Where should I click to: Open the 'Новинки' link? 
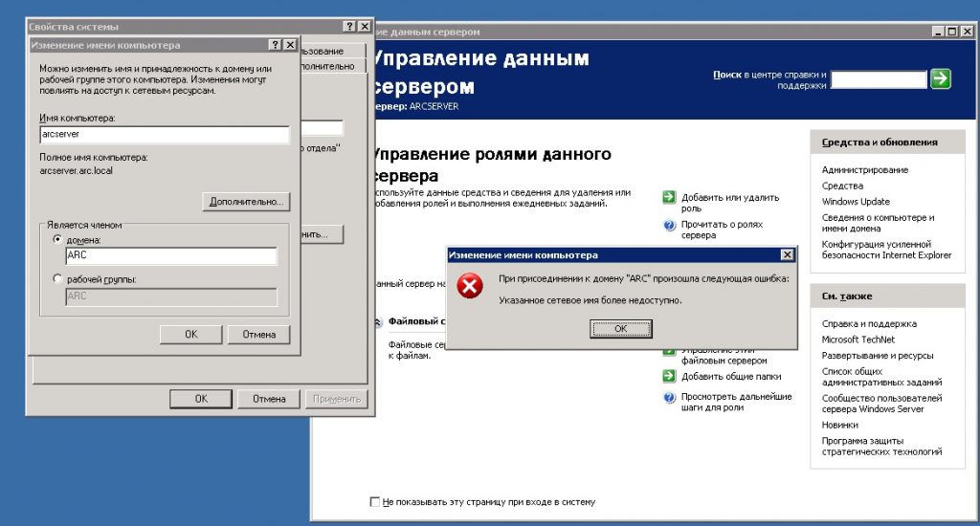(840, 425)
